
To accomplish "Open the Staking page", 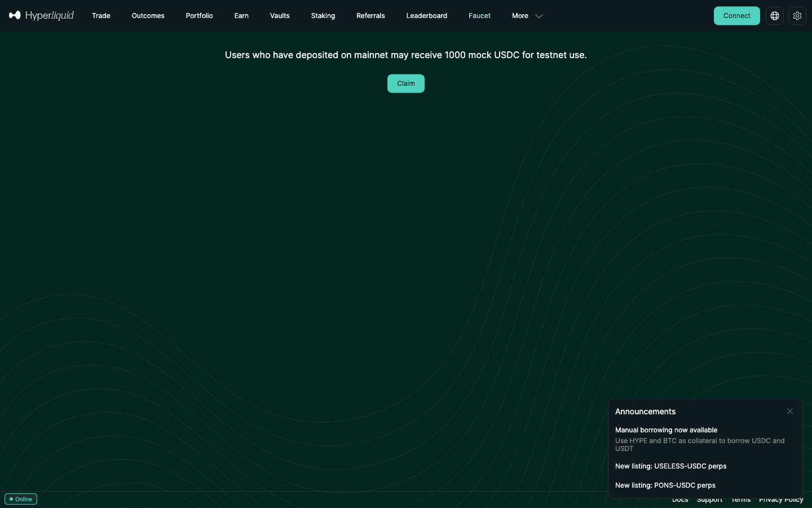I will coord(323,16).
